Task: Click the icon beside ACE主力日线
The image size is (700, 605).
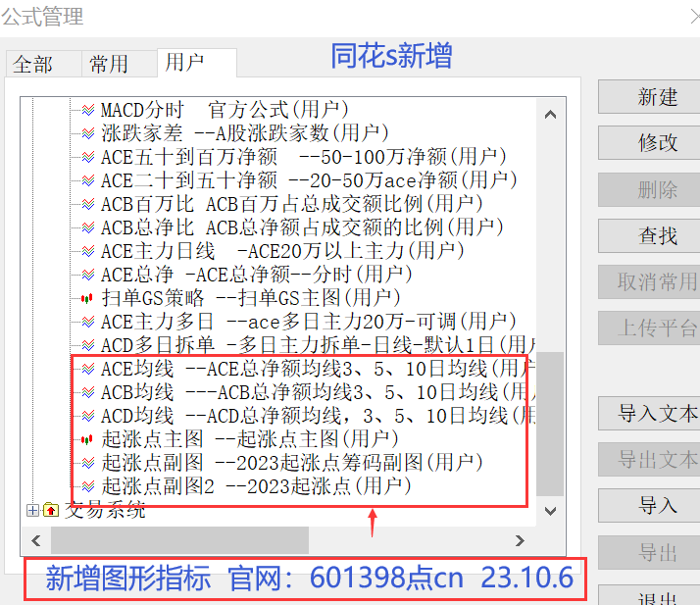Action: point(88,251)
